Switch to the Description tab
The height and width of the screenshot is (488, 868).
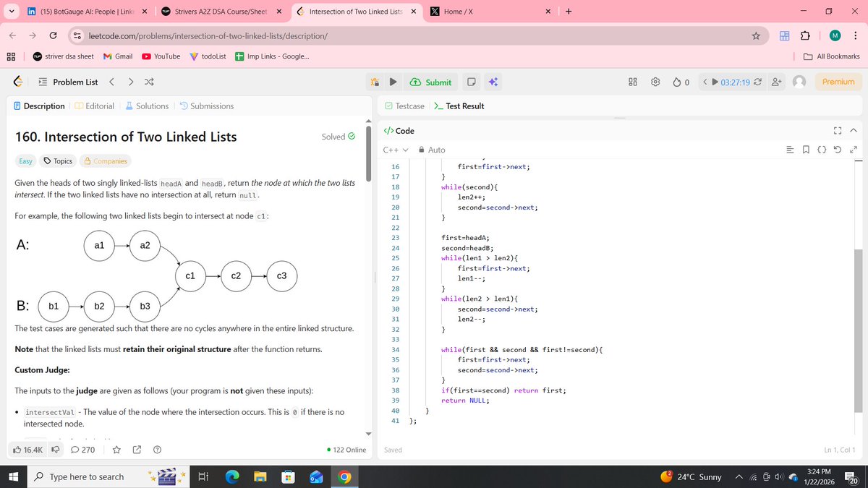[x=39, y=106]
